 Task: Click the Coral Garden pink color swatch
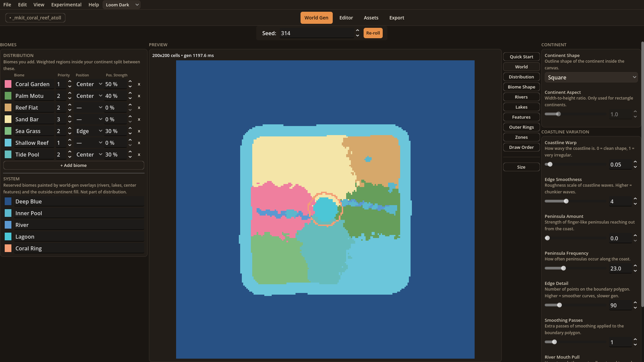click(x=8, y=84)
